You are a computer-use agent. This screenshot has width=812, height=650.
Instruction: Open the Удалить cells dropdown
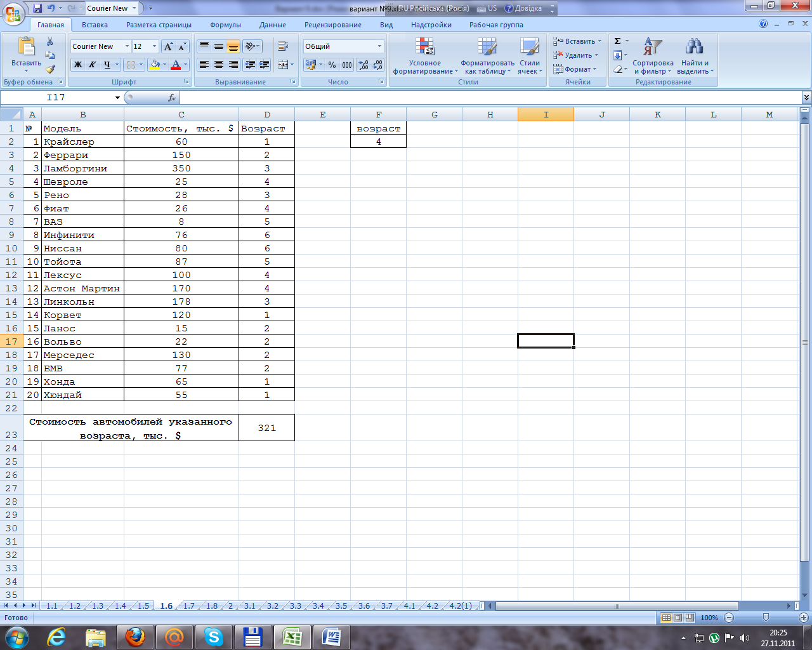(x=576, y=55)
